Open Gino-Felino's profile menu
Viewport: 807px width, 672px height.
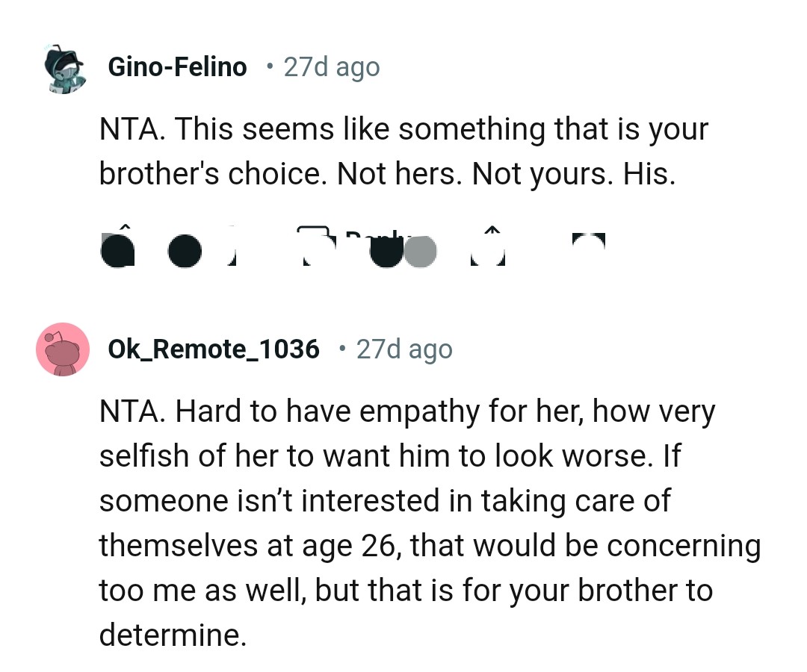[x=177, y=66]
